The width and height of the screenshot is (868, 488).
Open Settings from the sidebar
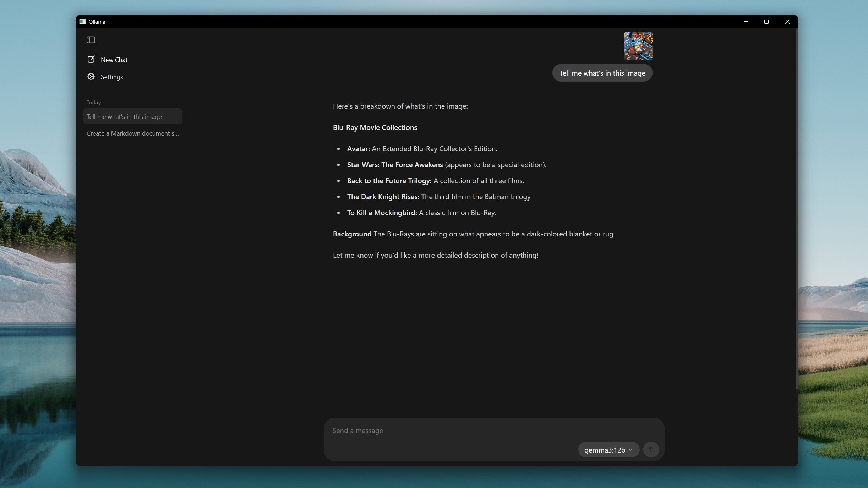click(111, 77)
